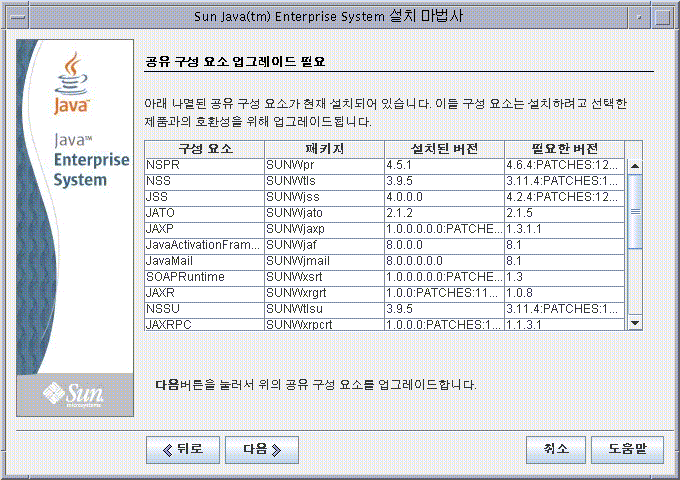Click the SUNWpr package cell
This screenshot has height=480, width=680.
pos(324,165)
